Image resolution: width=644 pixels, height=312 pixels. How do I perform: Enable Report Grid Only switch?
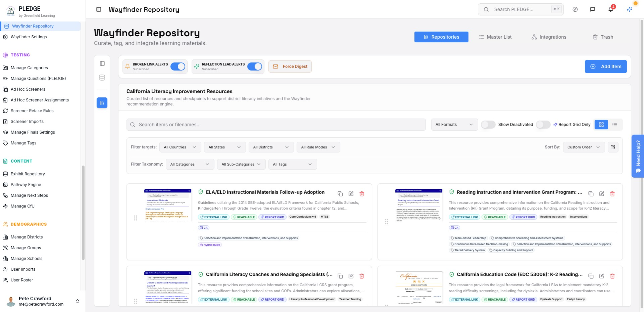543,125
